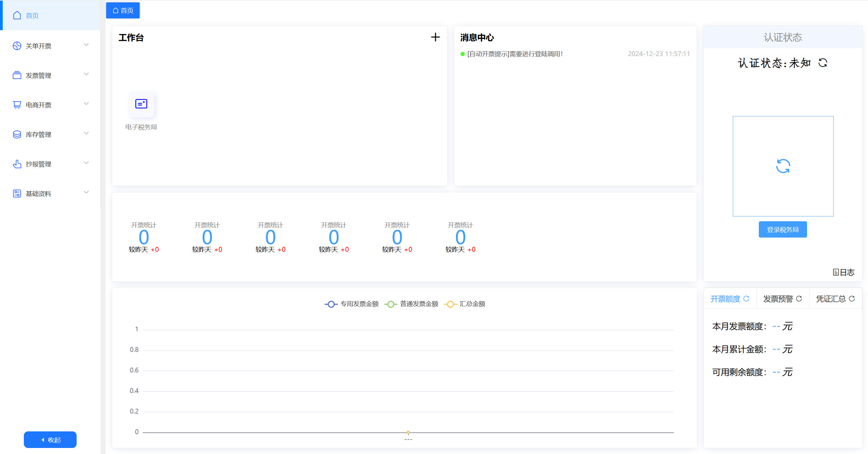Expand the 关单开票 menu chevron
This screenshot has width=868, height=454.
(x=86, y=45)
